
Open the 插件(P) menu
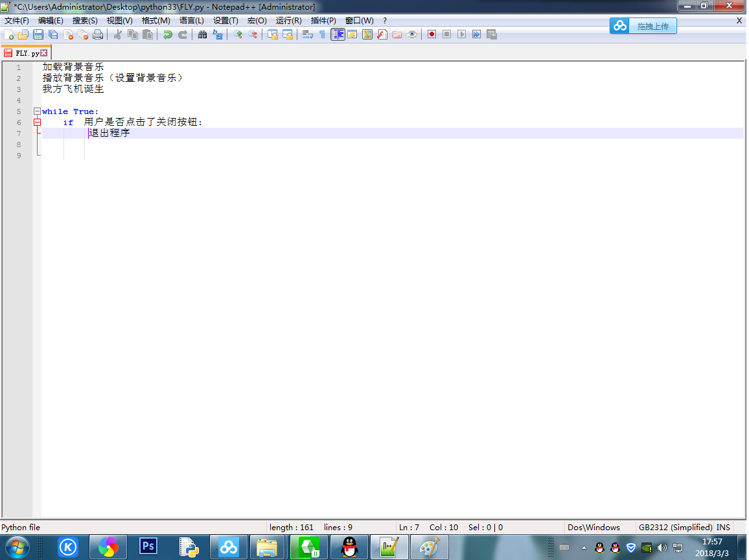323,21
